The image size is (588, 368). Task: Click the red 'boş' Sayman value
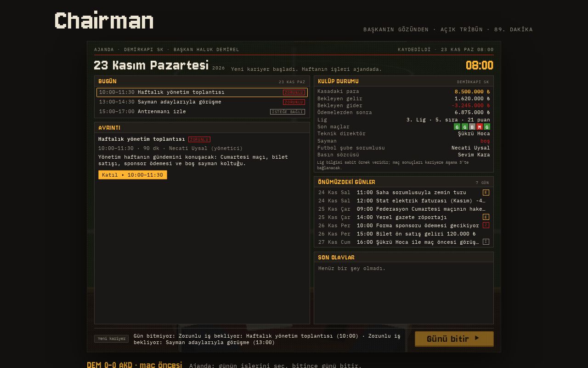tap(485, 141)
